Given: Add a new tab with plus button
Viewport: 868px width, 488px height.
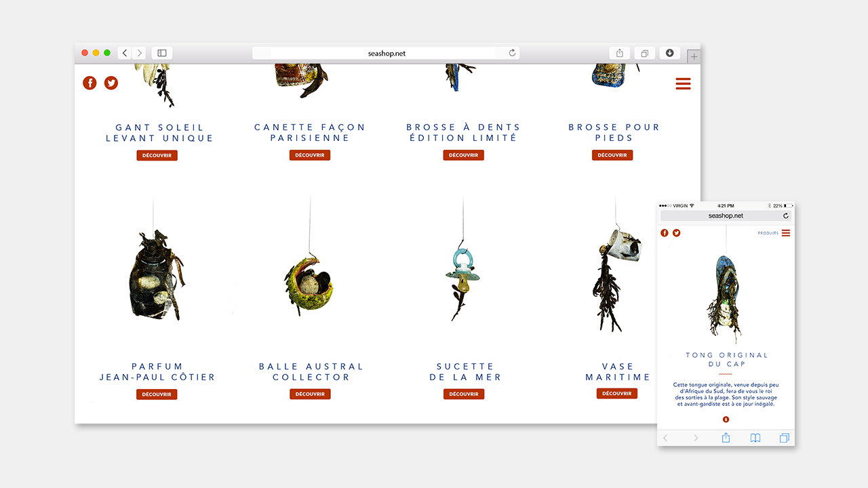Looking at the screenshot, I should (693, 56).
